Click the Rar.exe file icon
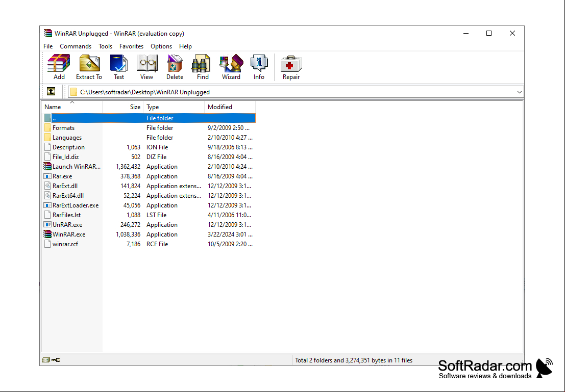This screenshot has height=392, width=565. pyautogui.click(x=47, y=176)
